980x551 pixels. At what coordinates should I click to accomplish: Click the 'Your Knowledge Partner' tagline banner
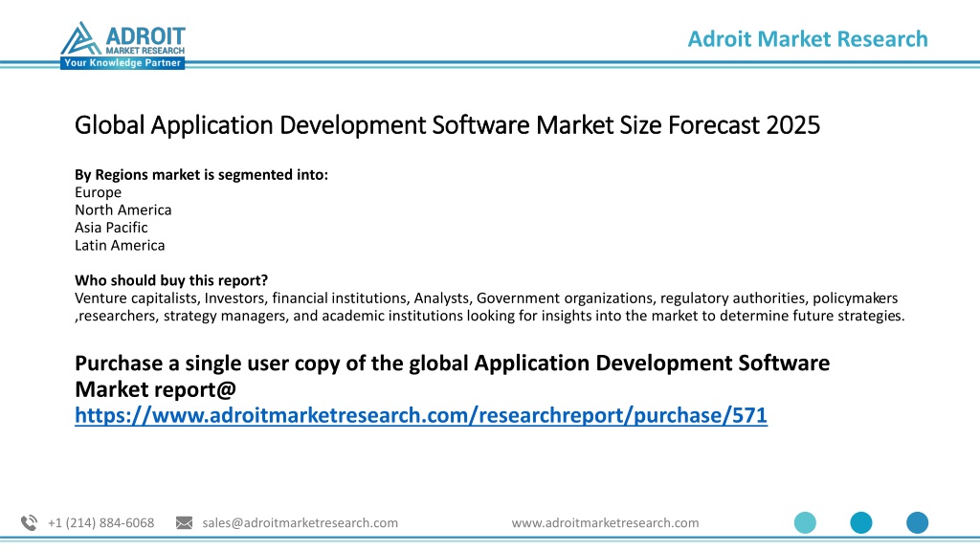[122, 63]
